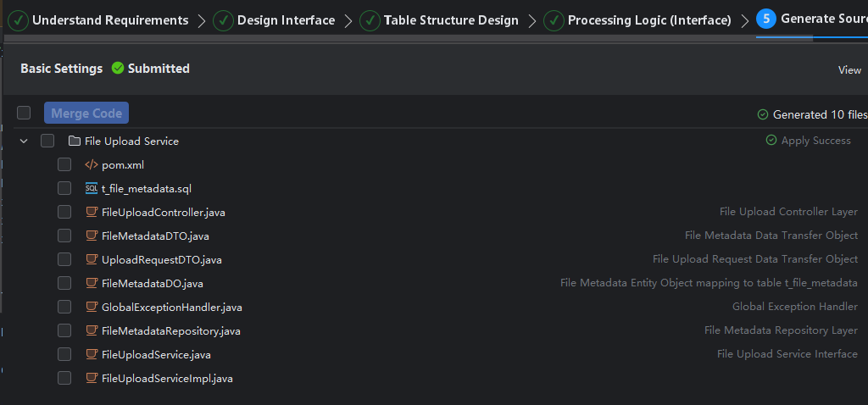
Task: Open the Processing Logic (Interface) step
Action: click(x=637, y=20)
